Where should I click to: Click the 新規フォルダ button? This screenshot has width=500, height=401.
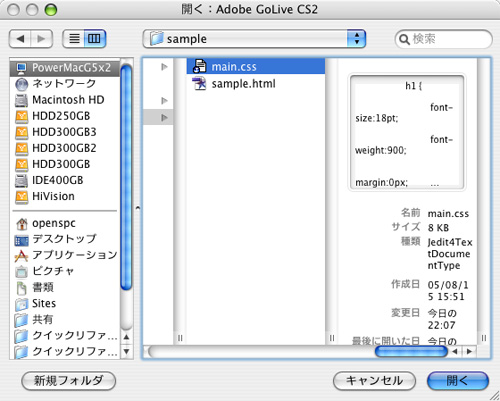point(69,380)
